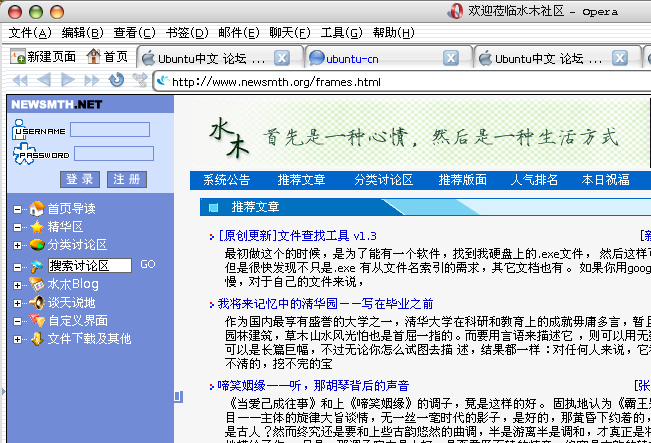The width and height of the screenshot is (651, 443).
Task: Close the first Ubuntu中文 论坛 tab
Action: [x=282, y=58]
